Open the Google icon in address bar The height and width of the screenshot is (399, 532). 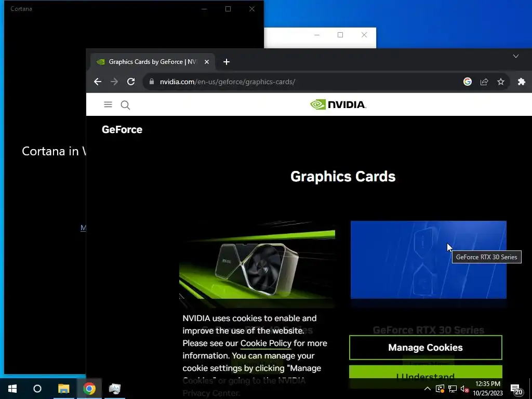[x=468, y=82]
